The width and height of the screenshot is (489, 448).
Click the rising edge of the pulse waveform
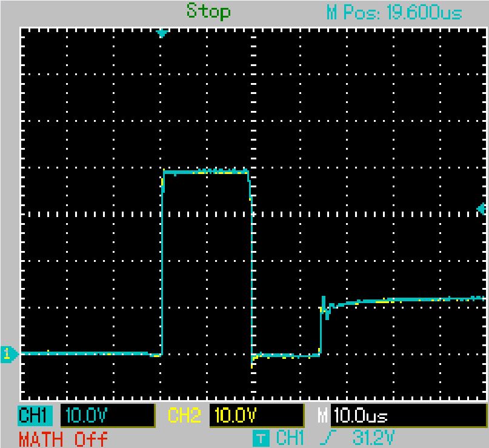tap(162, 261)
